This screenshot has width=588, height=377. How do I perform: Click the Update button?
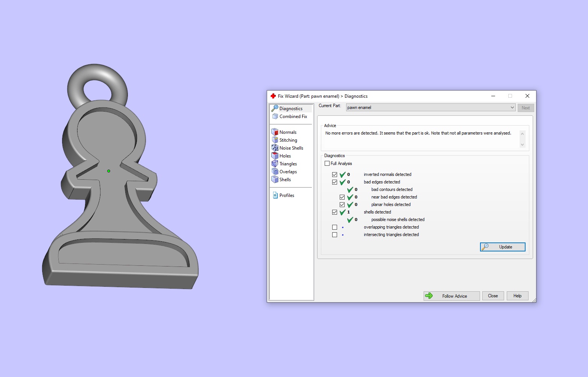coord(503,247)
